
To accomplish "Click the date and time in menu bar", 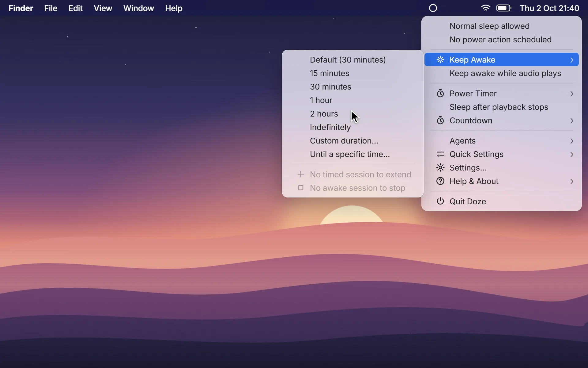I will tap(549, 8).
